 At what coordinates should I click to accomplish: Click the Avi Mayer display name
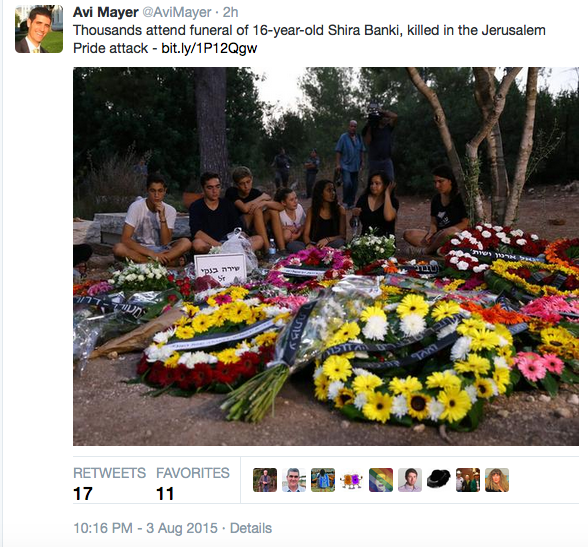tap(106, 12)
